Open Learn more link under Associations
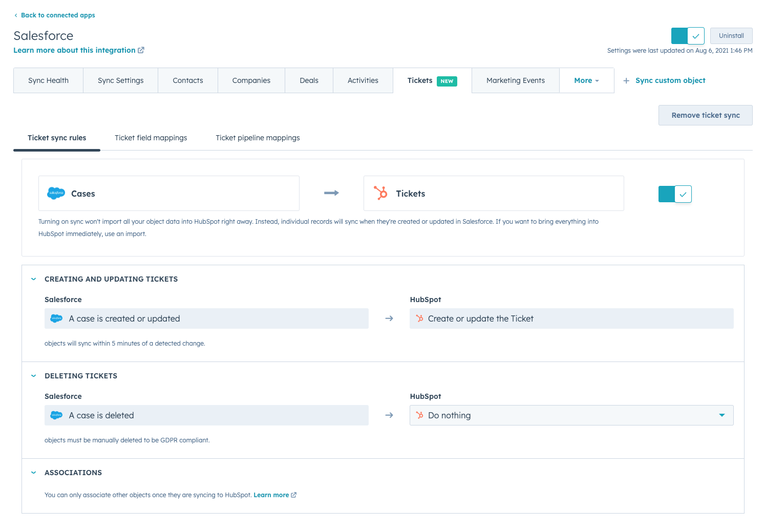The width and height of the screenshot is (765, 532). click(x=271, y=495)
